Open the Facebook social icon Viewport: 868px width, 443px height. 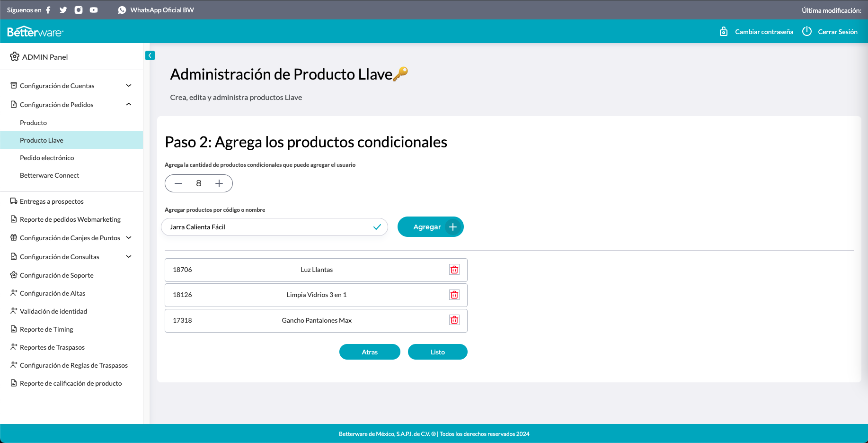pos(48,10)
